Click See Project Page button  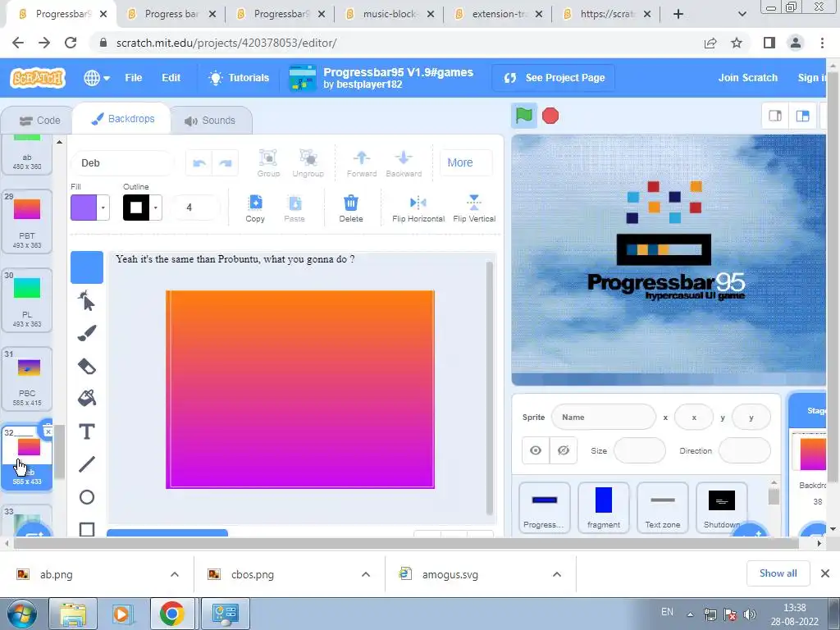(554, 78)
